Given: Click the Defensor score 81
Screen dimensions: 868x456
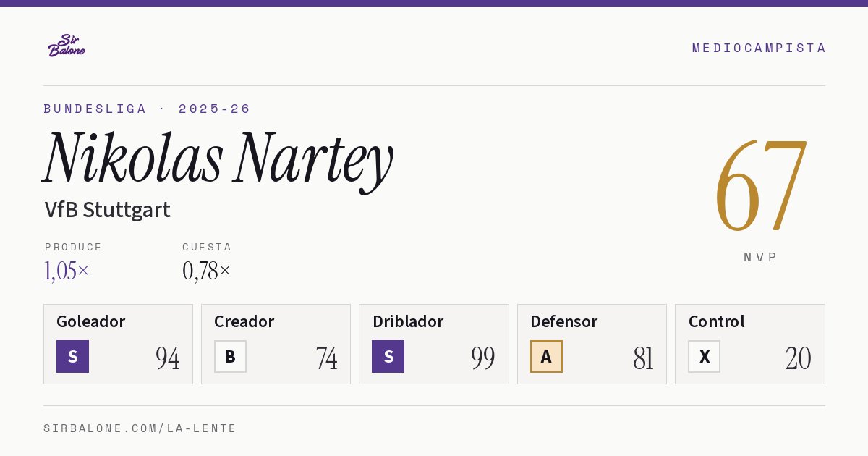Looking at the screenshot, I should point(643,358).
